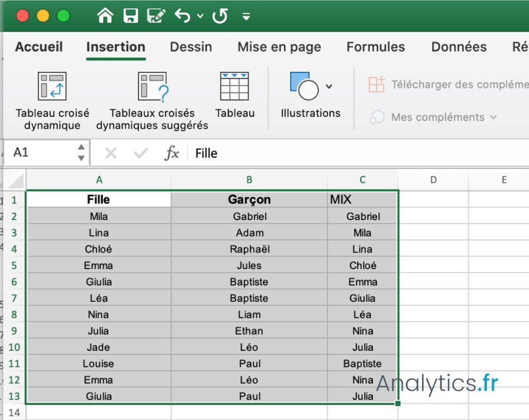Viewport: 529px width, 420px height.
Task: Select the cell Raphaël
Action: click(249, 249)
